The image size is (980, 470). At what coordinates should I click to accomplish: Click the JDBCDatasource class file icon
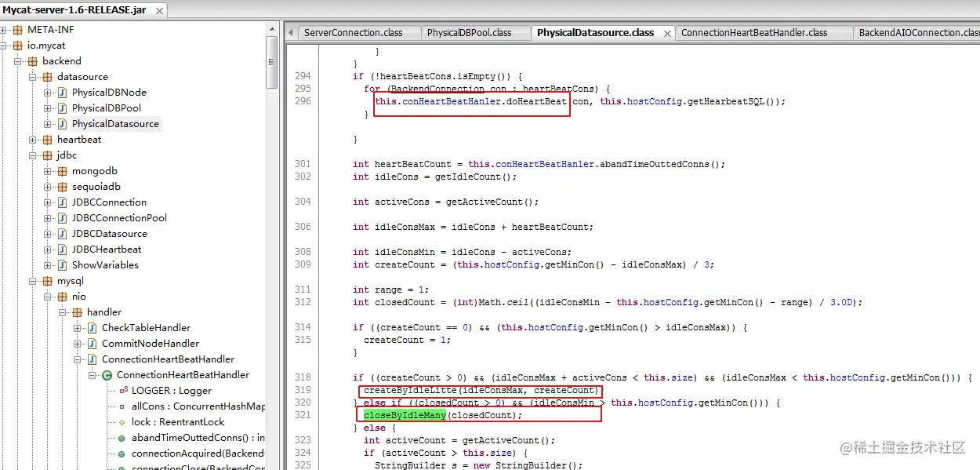tap(62, 234)
